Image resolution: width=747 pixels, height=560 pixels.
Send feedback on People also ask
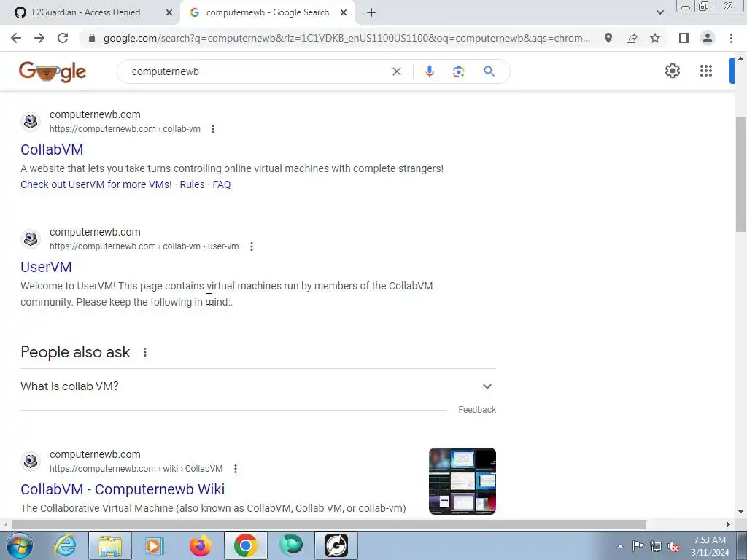point(477,410)
